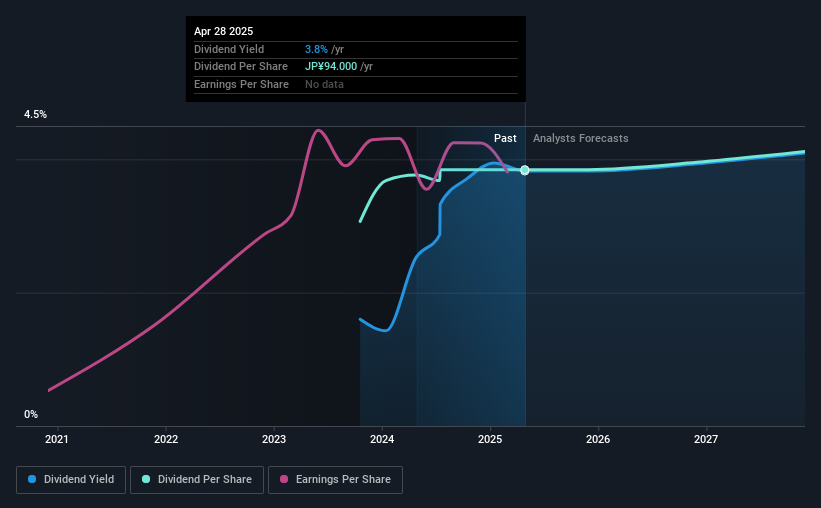Click the 4.5% y-axis label

pos(36,114)
